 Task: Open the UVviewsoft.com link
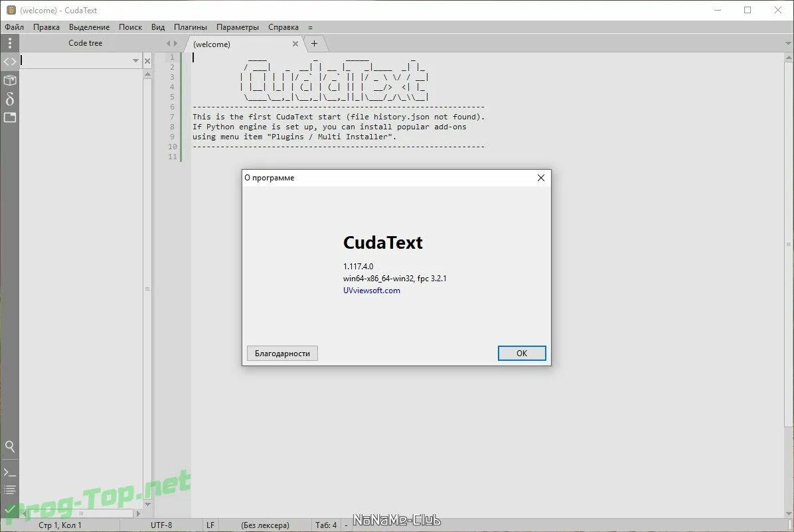point(371,291)
